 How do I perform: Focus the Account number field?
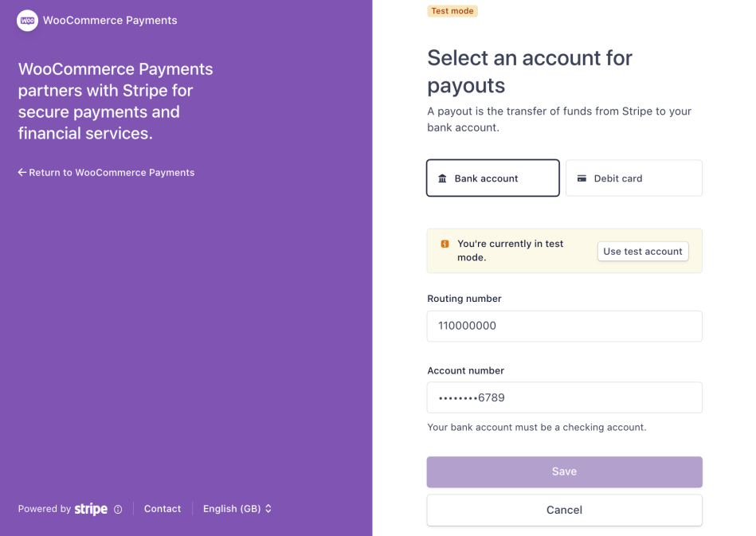564,397
